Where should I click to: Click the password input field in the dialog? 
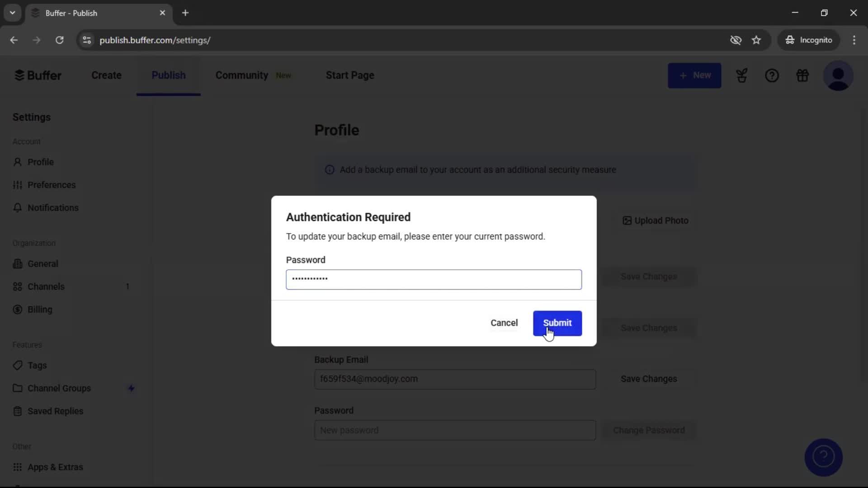(434, 280)
